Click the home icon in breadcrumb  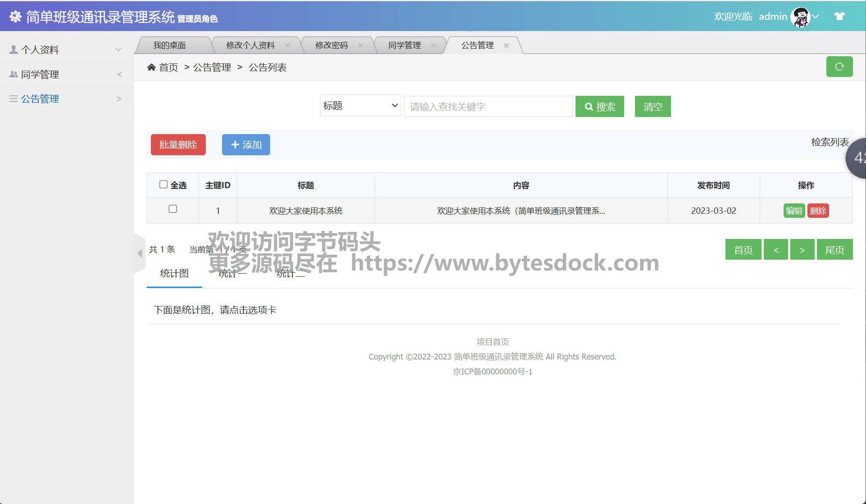click(151, 67)
